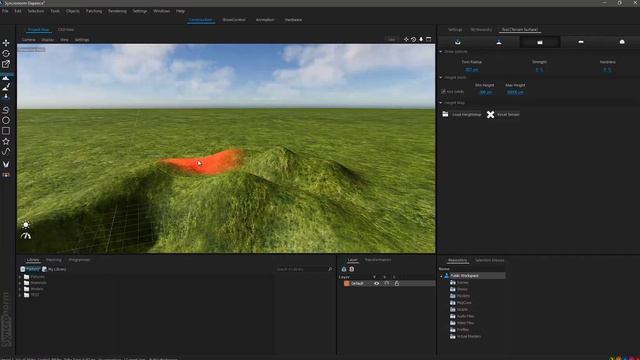Choose the flatten terrain brush mode
640x360 pixels.
click(581, 42)
